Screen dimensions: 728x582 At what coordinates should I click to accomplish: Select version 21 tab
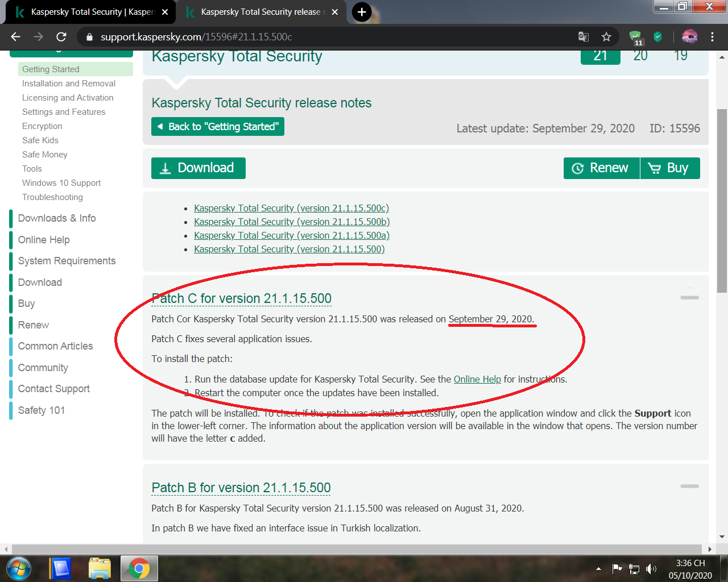point(601,56)
